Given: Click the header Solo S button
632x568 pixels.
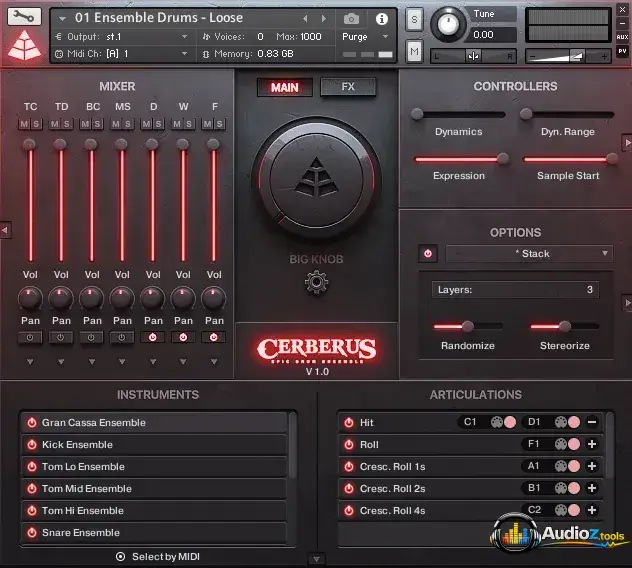Looking at the screenshot, I should point(414,19).
